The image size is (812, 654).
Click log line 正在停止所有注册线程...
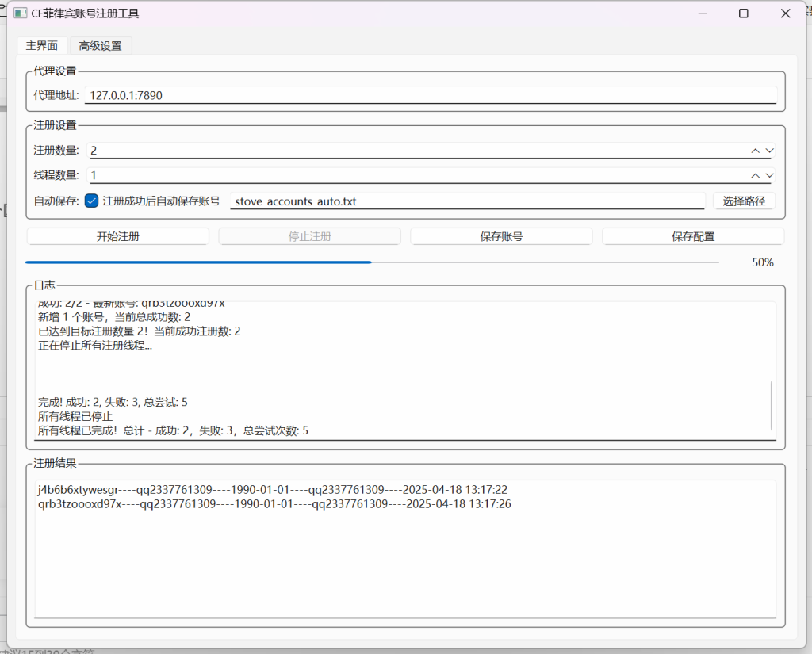[95, 346]
